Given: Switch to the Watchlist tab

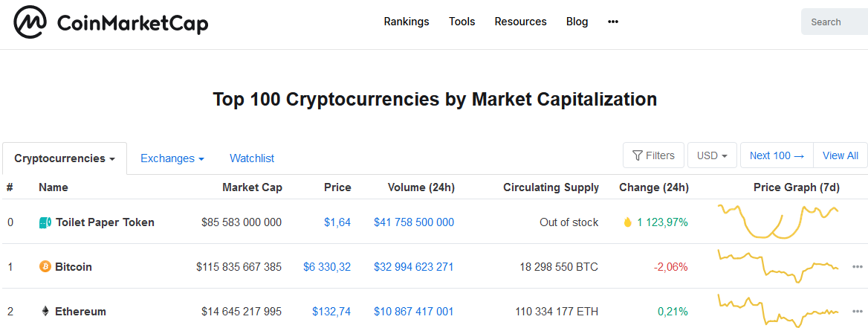Looking at the screenshot, I should (252, 158).
